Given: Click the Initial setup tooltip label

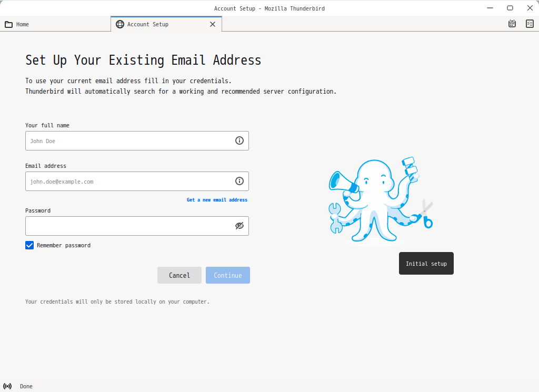Looking at the screenshot, I should [426, 264].
